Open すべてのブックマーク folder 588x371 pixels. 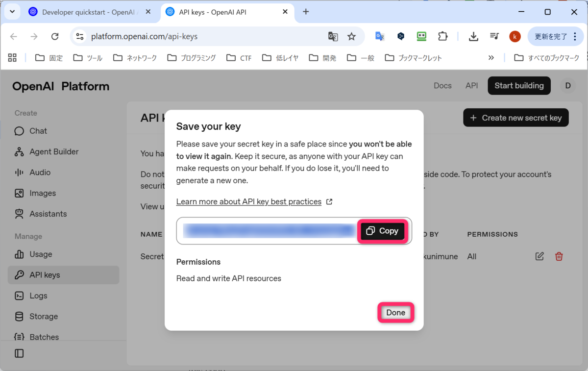tap(547, 58)
